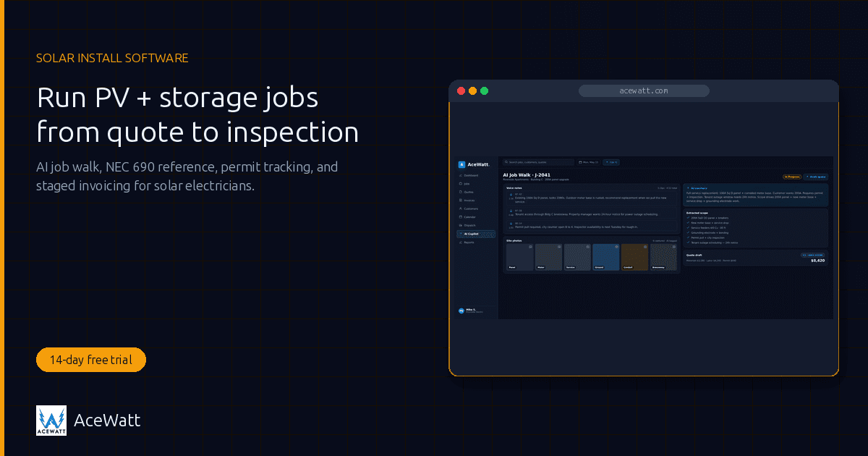The height and width of the screenshot is (456, 868).
Task: Click the AI summary heading
Action: [699, 188]
